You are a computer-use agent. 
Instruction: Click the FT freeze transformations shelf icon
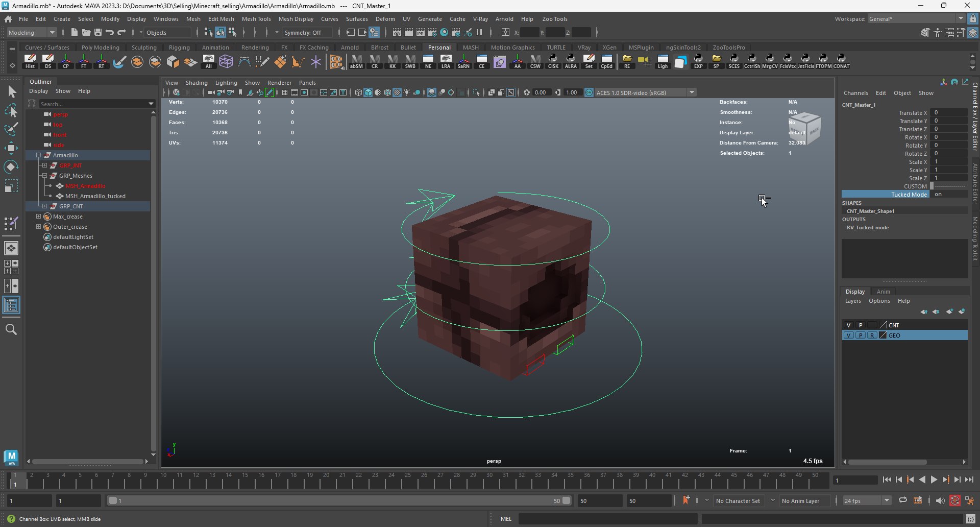84,61
